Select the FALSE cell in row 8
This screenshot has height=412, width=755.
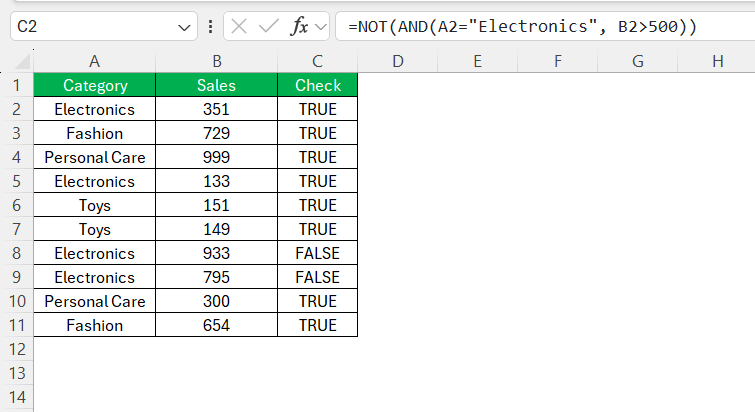318,253
